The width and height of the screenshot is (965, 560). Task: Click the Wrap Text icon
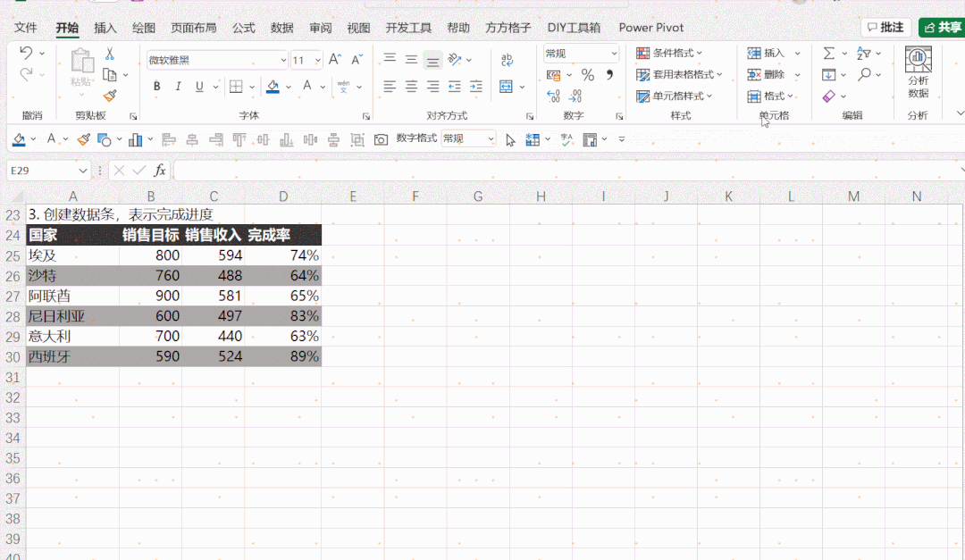pyautogui.click(x=507, y=60)
